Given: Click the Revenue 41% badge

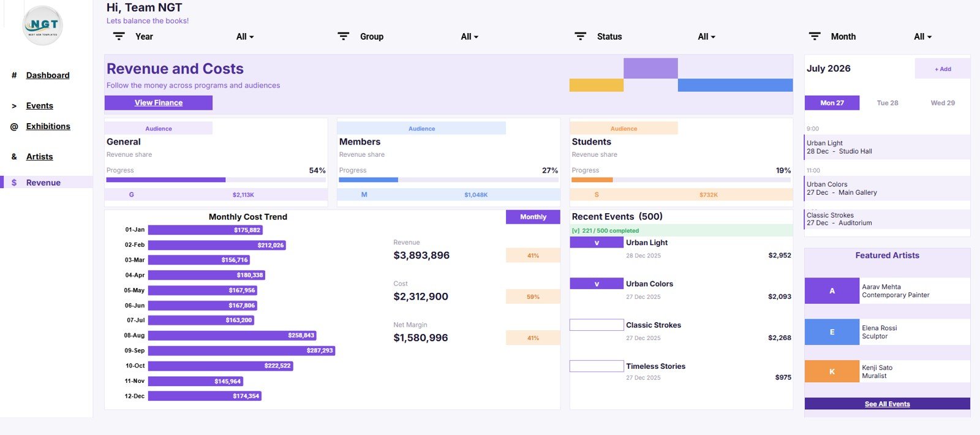Looking at the screenshot, I should [x=533, y=255].
